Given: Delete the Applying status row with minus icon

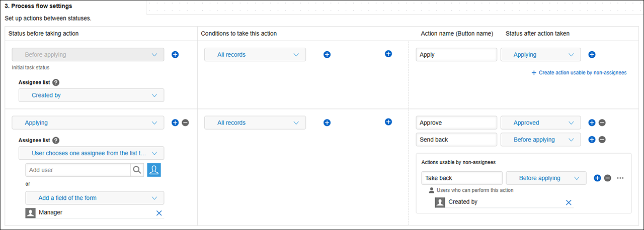Looking at the screenshot, I should coord(185,123).
